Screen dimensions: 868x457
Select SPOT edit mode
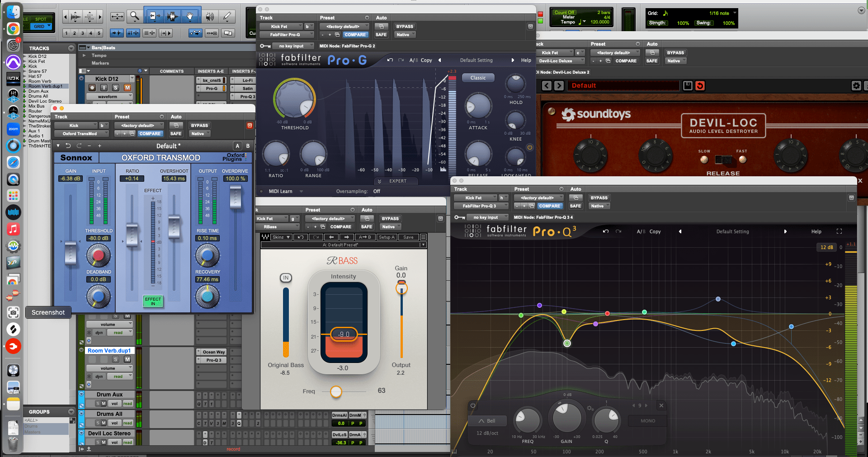pyautogui.click(x=41, y=19)
